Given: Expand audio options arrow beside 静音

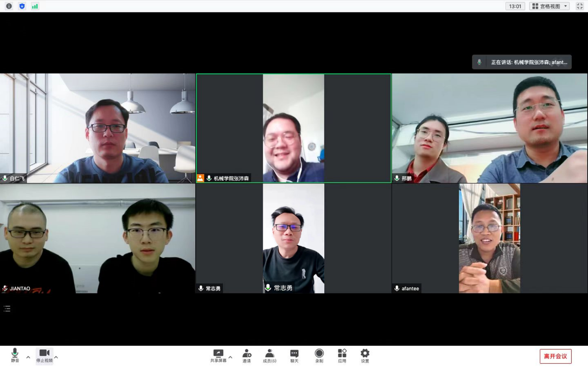Looking at the screenshot, I should (x=28, y=357).
